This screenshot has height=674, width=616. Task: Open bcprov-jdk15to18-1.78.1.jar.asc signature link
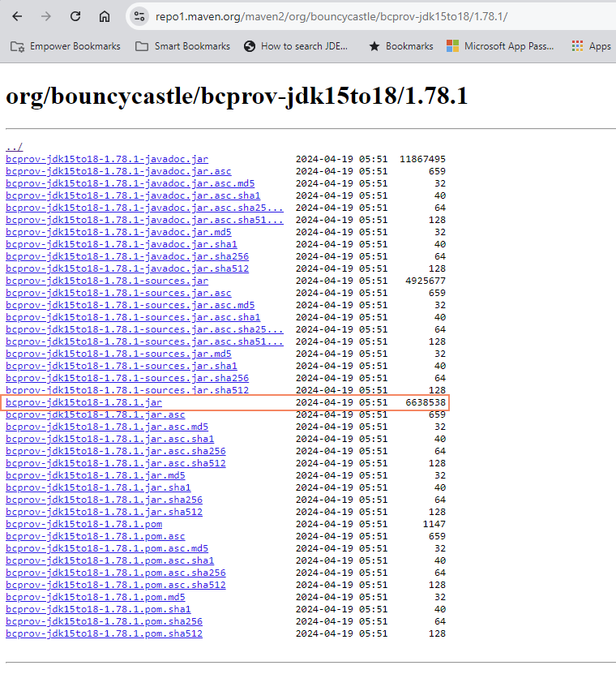(95, 414)
